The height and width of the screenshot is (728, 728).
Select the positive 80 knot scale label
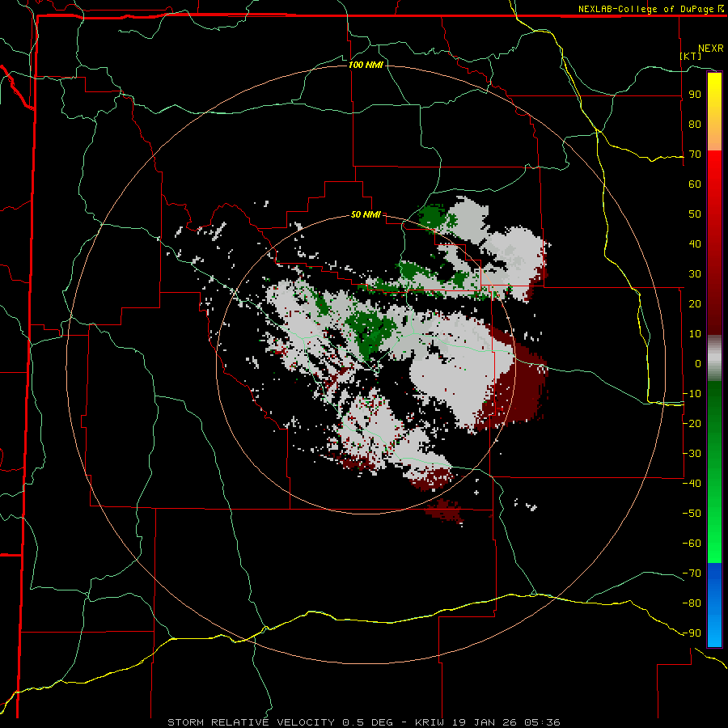pyautogui.click(x=695, y=124)
